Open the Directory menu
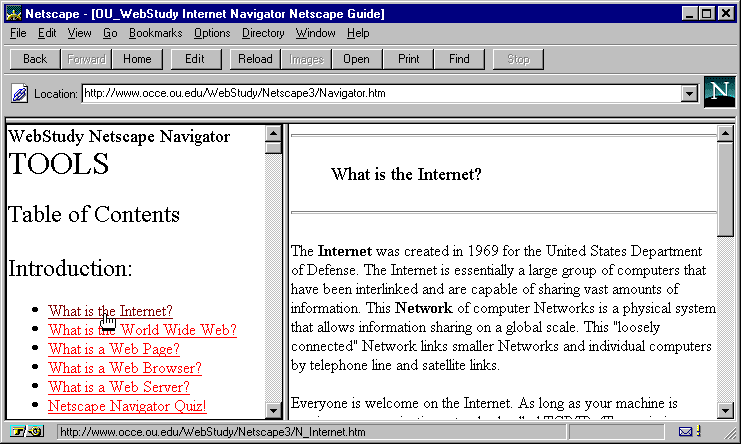The image size is (741, 444). click(x=263, y=33)
